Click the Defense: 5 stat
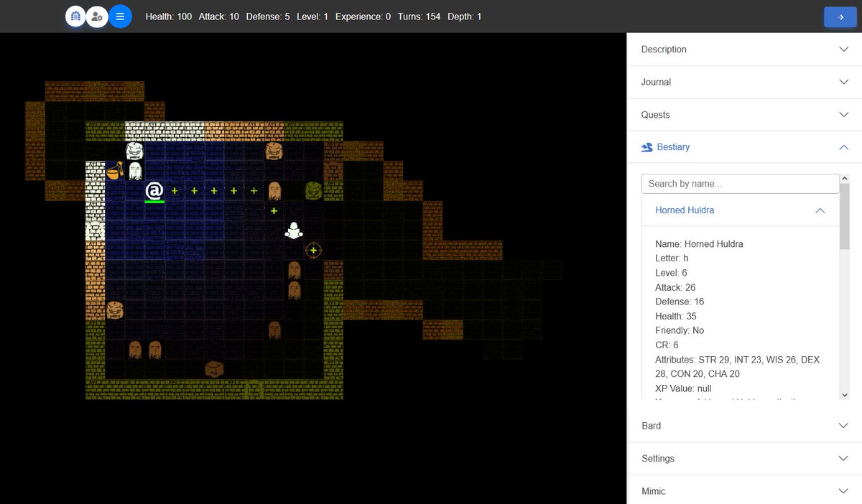 pyautogui.click(x=268, y=16)
